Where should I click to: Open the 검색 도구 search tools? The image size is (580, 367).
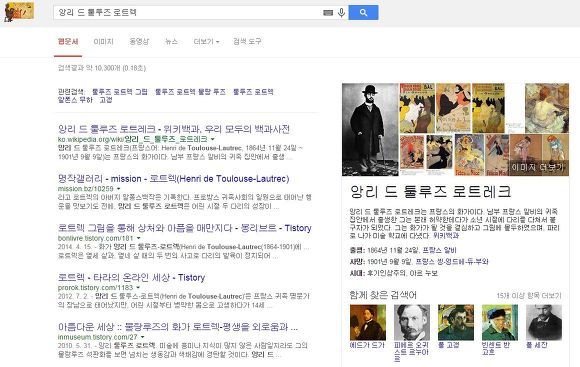click(247, 41)
